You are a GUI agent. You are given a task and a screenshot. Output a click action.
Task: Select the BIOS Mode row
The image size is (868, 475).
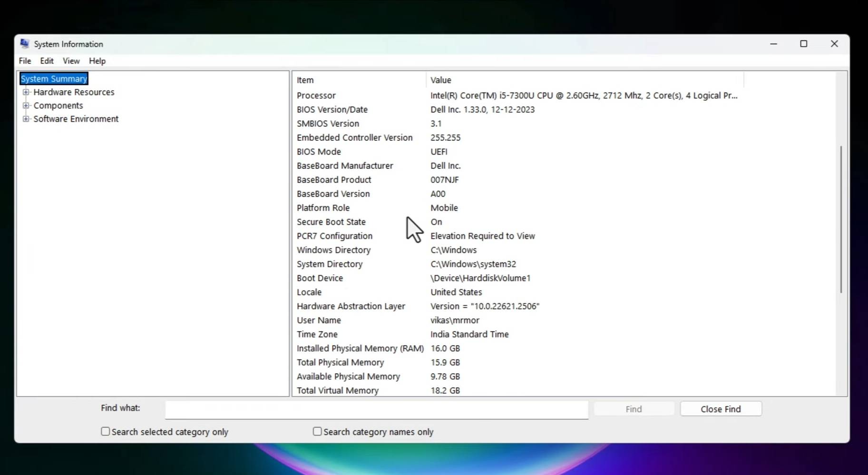point(517,152)
